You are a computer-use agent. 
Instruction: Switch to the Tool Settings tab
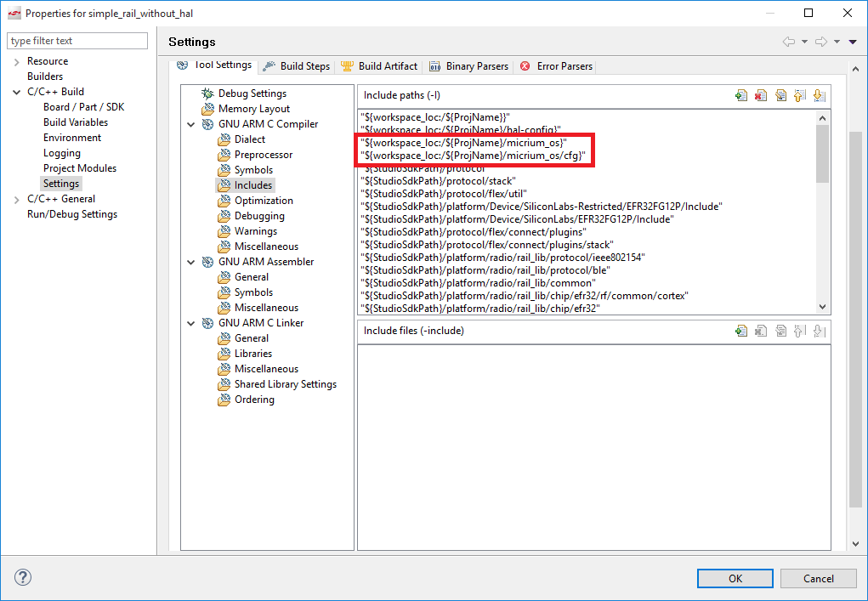coord(214,65)
